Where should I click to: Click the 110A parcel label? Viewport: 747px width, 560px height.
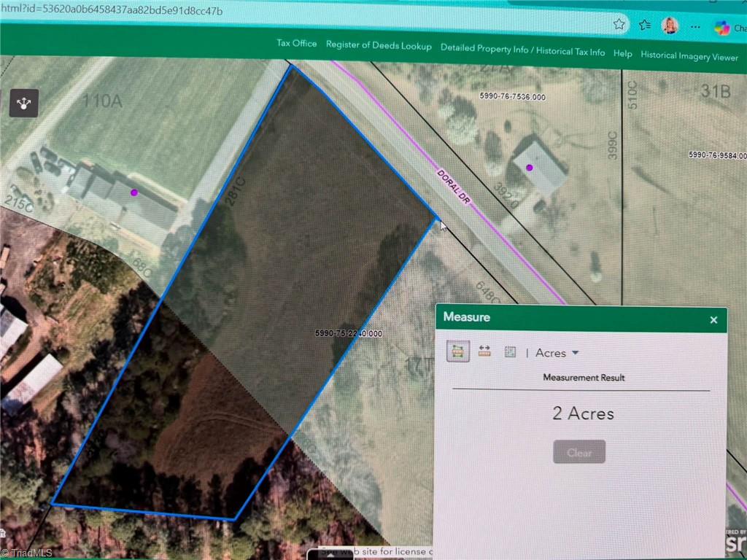(x=102, y=101)
